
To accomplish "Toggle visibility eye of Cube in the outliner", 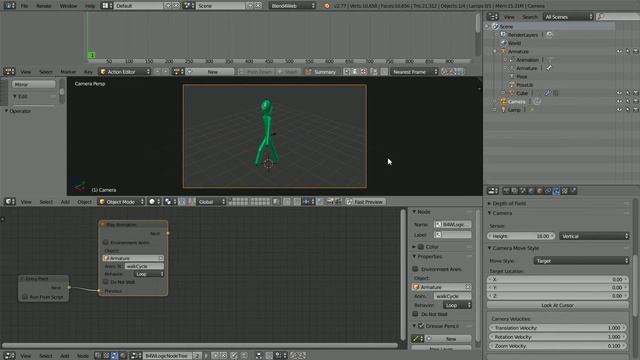I will [x=620, y=93].
